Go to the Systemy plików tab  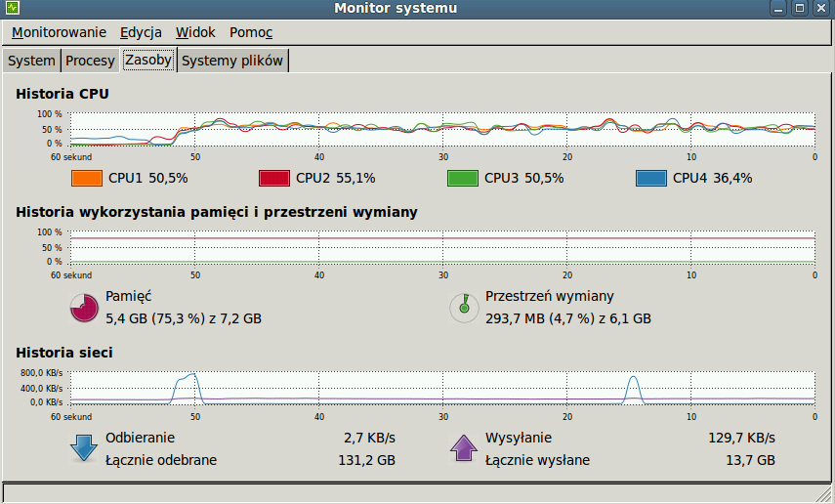point(232,61)
